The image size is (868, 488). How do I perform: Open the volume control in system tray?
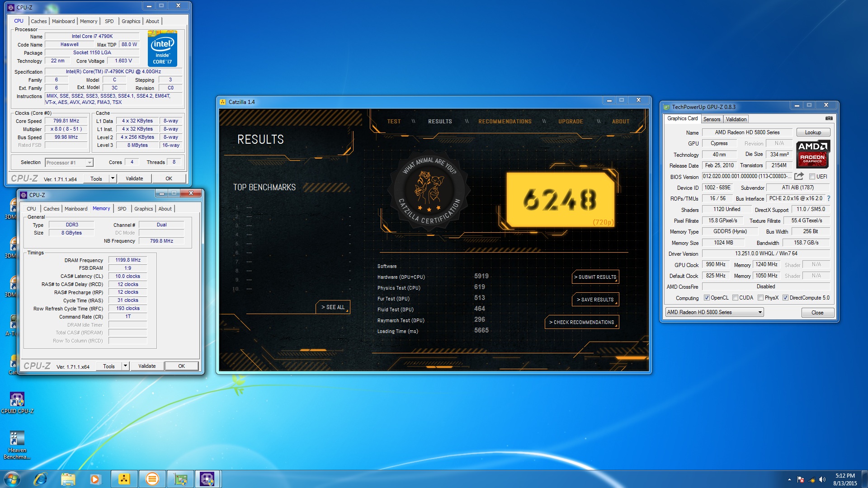pos(822,479)
